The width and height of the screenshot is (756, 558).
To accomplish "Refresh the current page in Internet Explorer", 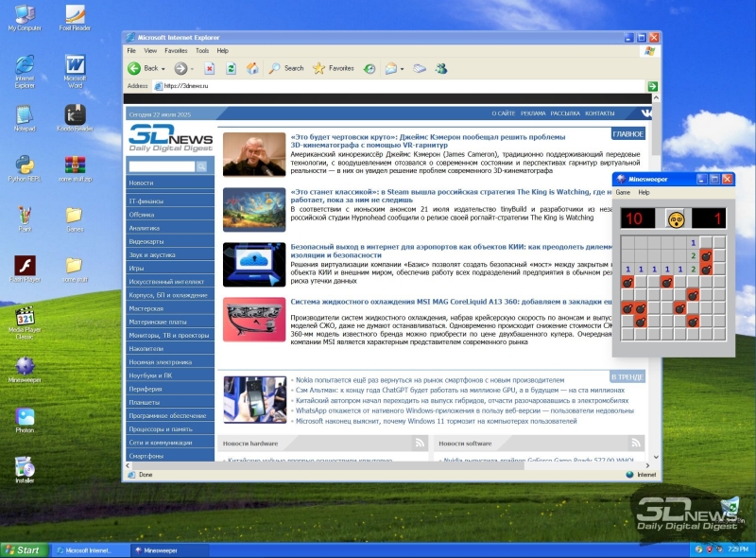I will pos(232,69).
